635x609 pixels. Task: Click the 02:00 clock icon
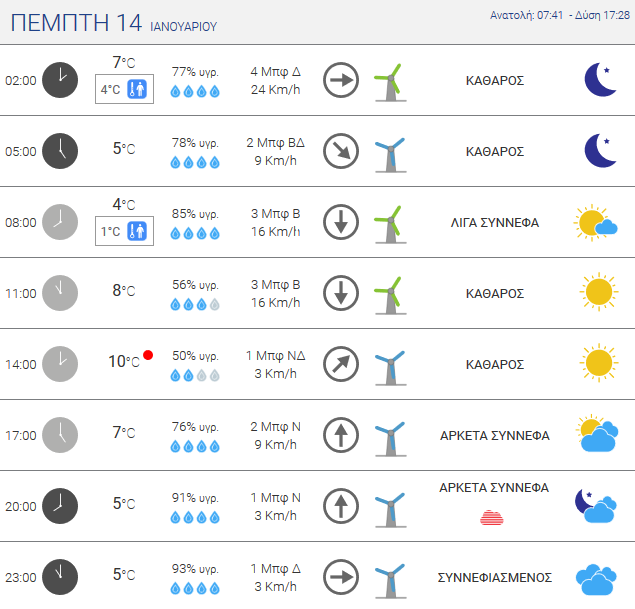(x=59, y=80)
